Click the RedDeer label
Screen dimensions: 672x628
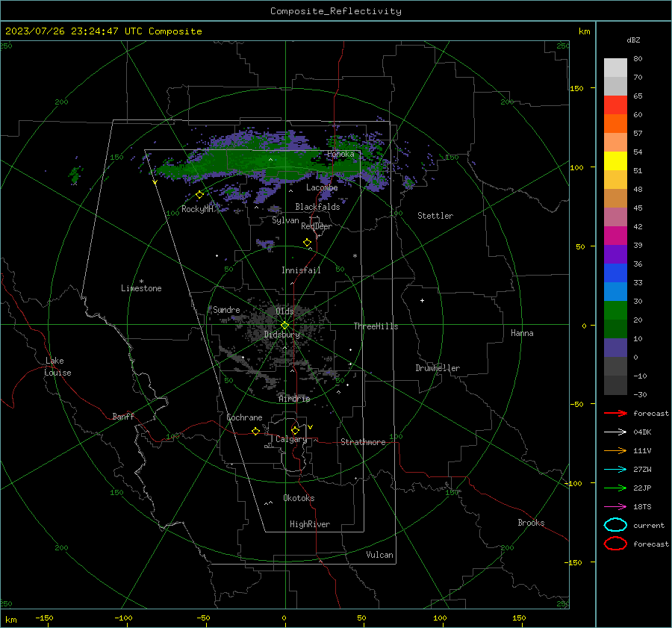pyautogui.click(x=317, y=226)
